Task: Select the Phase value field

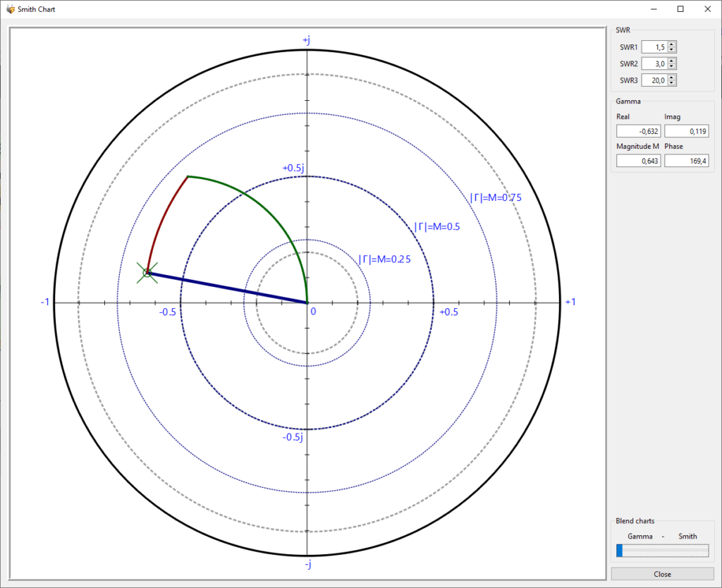Action: [687, 161]
